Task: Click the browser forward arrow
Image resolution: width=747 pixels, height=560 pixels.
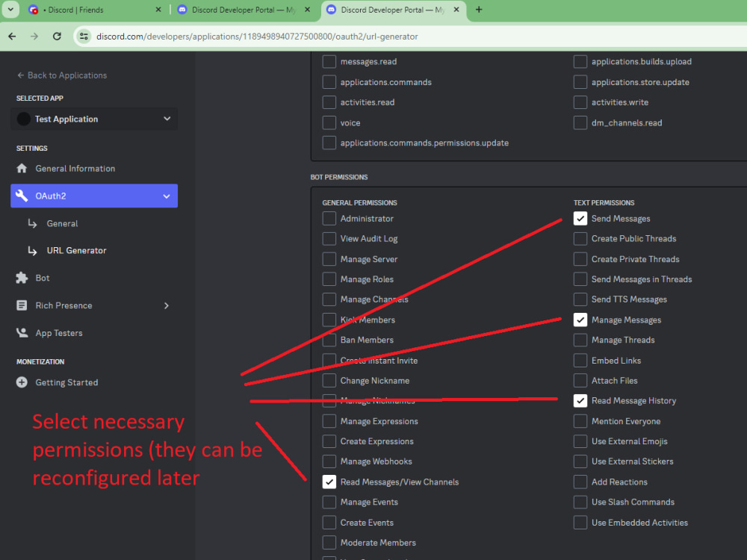Action: click(x=34, y=36)
